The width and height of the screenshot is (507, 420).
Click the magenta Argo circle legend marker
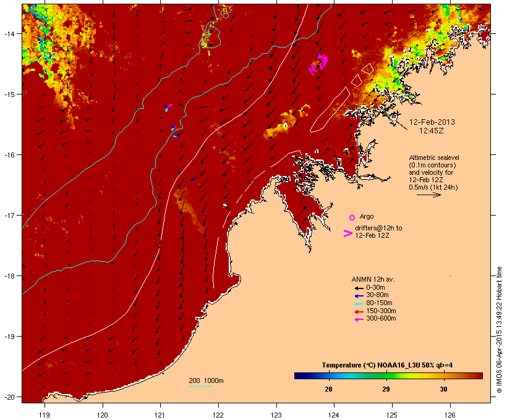tap(352, 217)
